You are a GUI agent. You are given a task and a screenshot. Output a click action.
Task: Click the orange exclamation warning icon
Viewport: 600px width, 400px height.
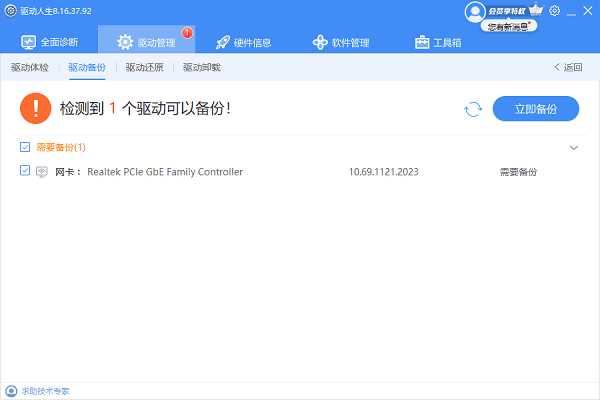coord(36,108)
